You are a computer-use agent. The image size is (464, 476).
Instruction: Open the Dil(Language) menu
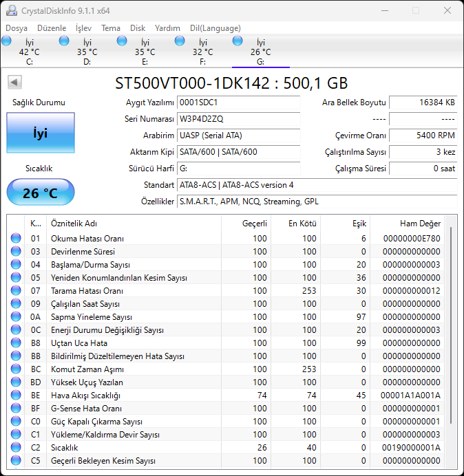pos(215,28)
